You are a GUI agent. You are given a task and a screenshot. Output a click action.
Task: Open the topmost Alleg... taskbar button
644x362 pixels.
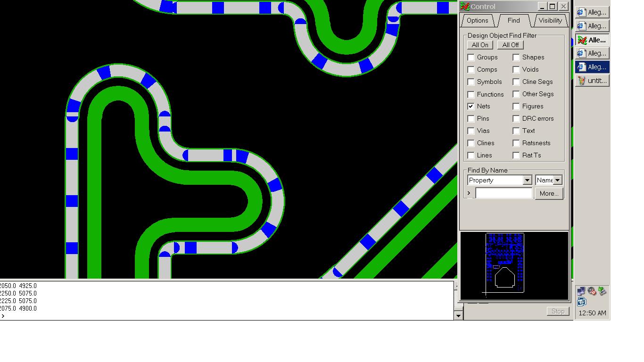tap(592, 12)
